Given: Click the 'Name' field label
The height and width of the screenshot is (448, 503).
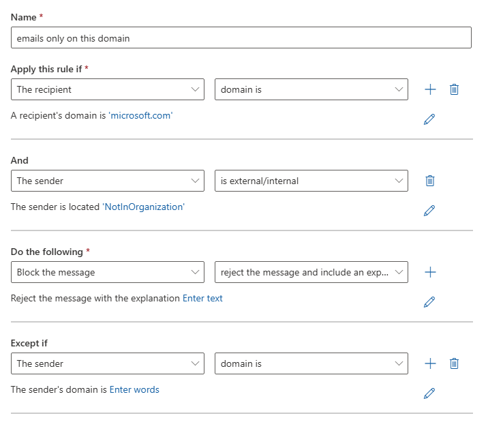Looking at the screenshot, I should 23,17.
